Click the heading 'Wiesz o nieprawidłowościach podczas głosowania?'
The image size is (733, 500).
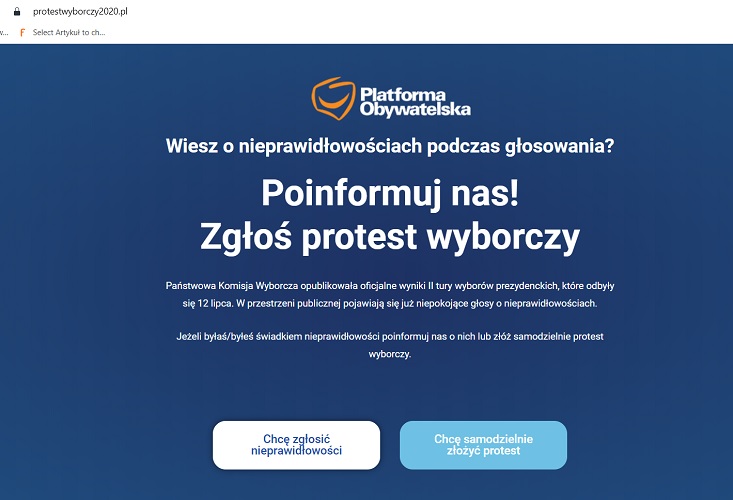tap(389, 146)
